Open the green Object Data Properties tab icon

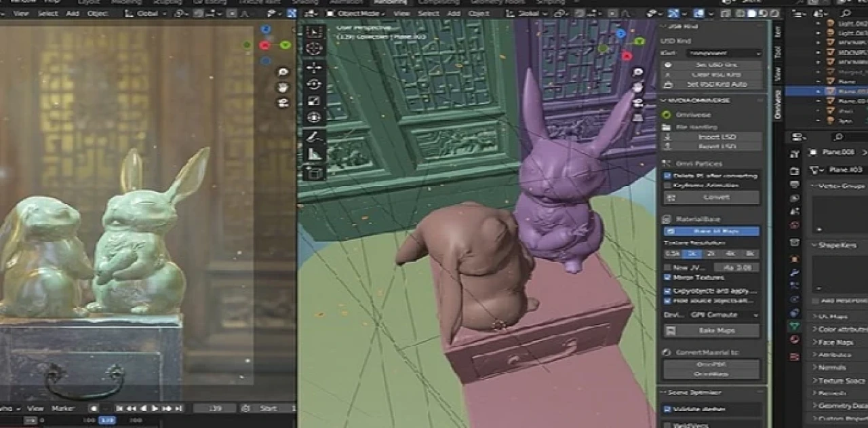pos(795,326)
